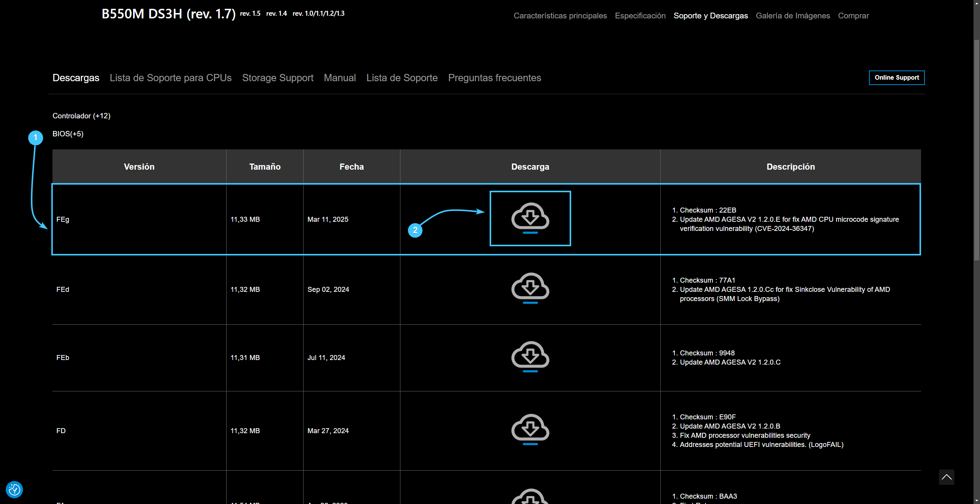
Task: Click the Checksum : BAA3 text
Action: pyautogui.click(x=708, y=496)
